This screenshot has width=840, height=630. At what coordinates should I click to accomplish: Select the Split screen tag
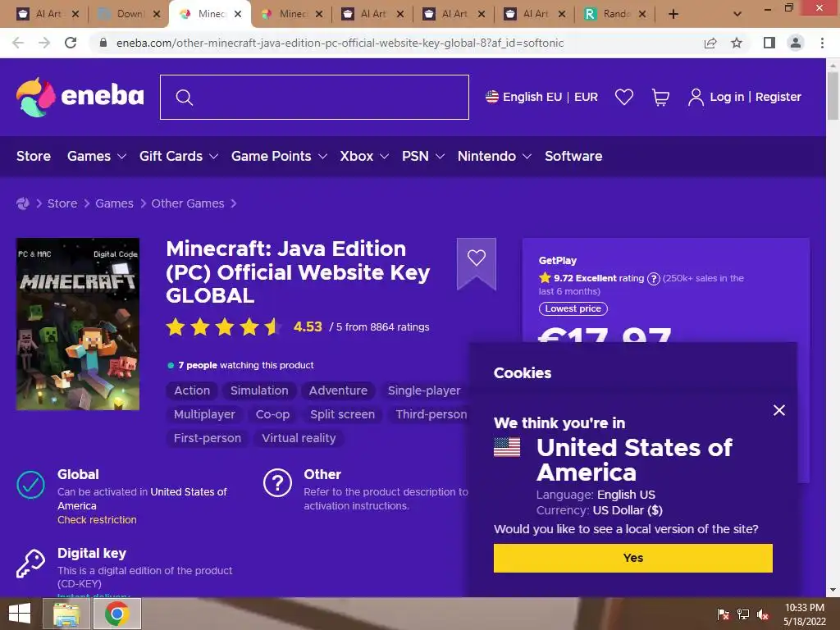tap(342, 414)
